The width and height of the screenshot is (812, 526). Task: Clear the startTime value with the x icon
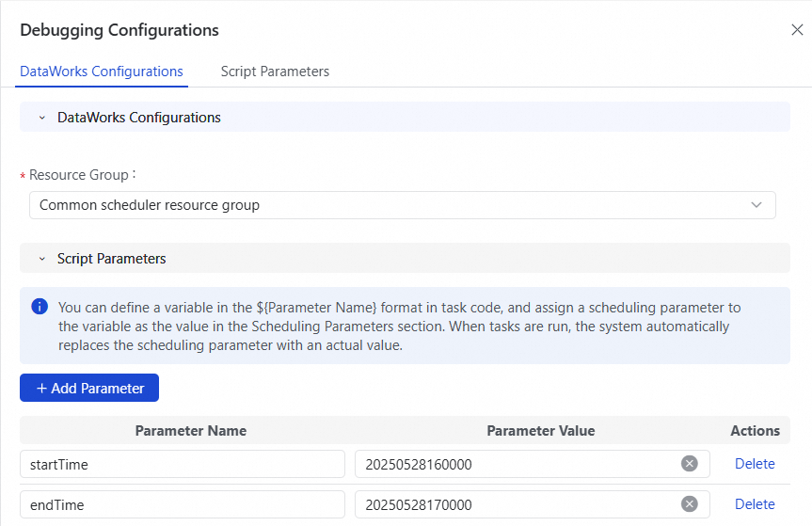690,463
